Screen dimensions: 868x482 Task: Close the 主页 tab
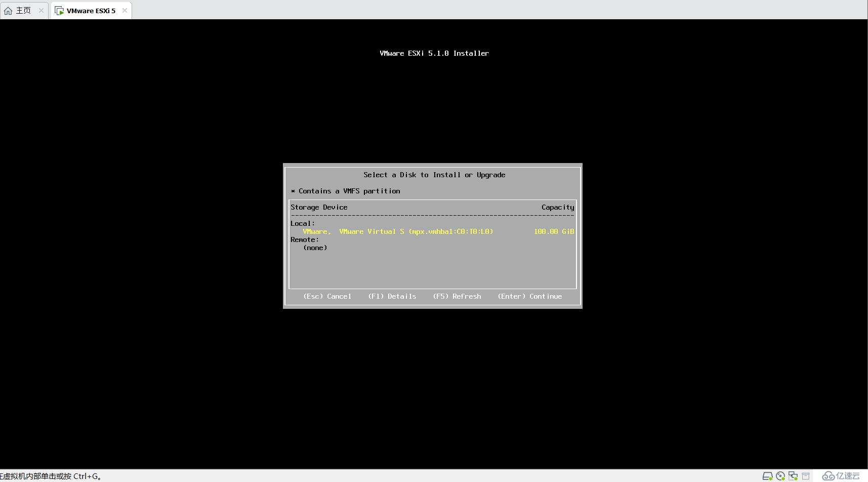click(x=41, y=10)
